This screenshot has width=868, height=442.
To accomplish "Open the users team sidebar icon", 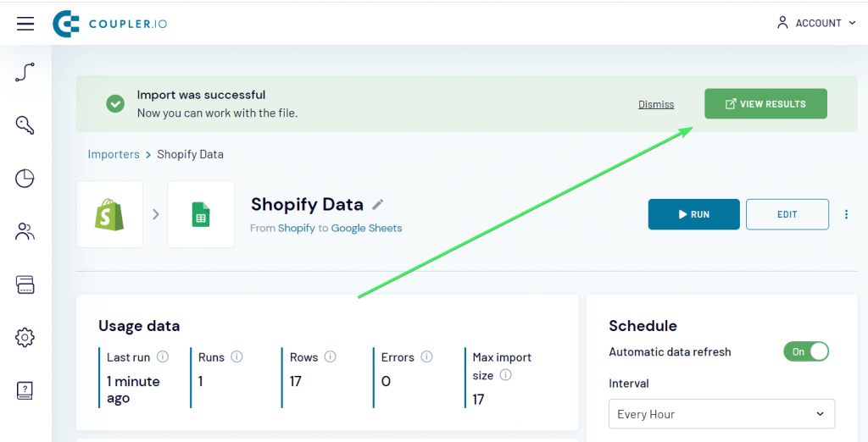I will [x=25, y=231].
